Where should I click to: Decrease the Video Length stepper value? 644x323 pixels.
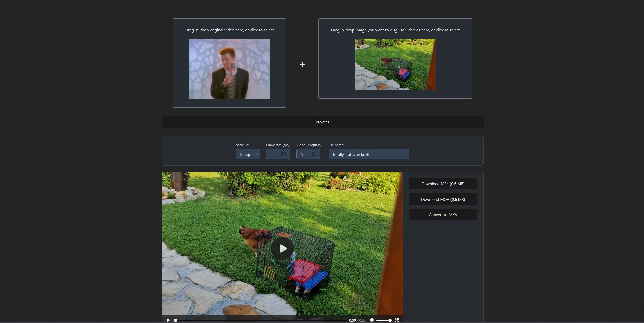click(x=314, y=156)
